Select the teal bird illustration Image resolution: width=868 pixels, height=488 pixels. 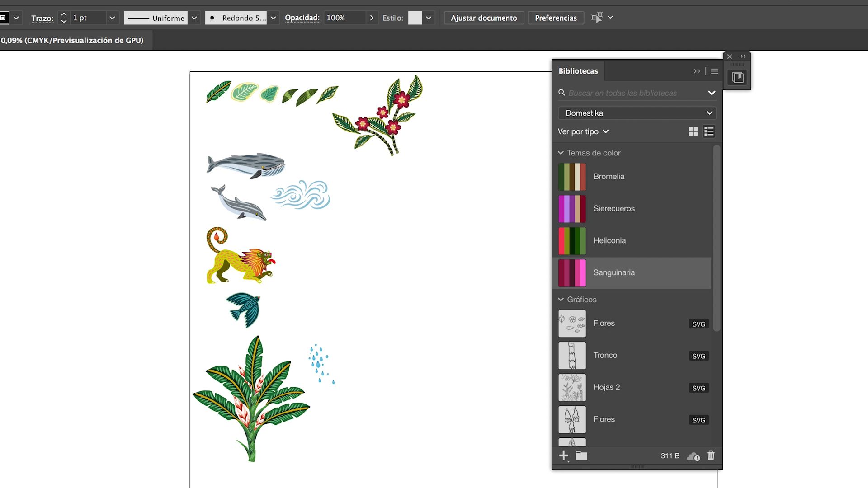244,310
